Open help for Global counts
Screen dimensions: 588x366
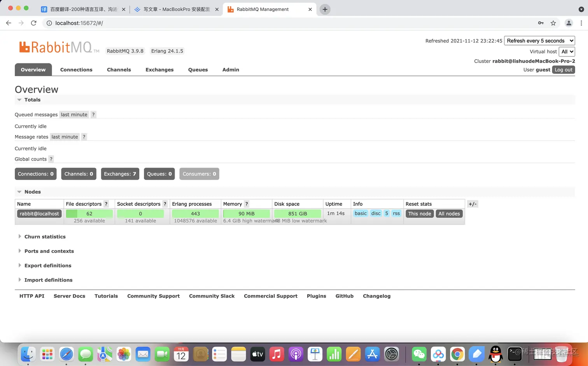click(51, 159)
